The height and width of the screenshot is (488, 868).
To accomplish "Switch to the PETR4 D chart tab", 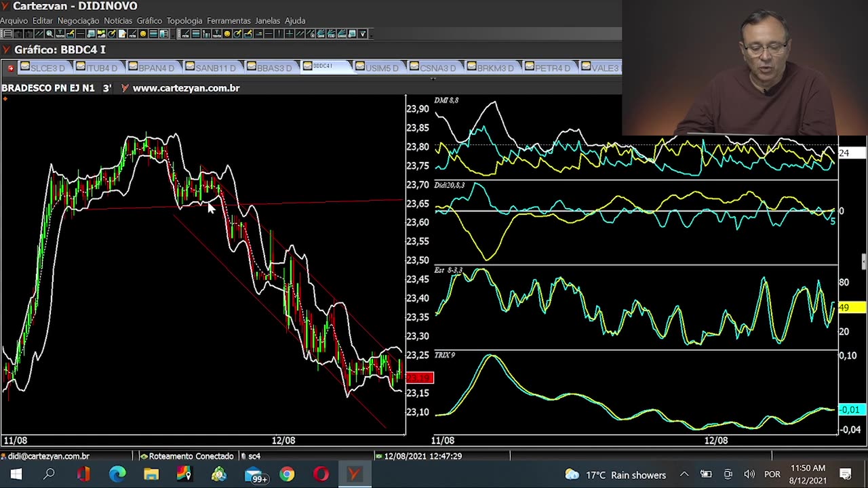I will coord(552,68).
